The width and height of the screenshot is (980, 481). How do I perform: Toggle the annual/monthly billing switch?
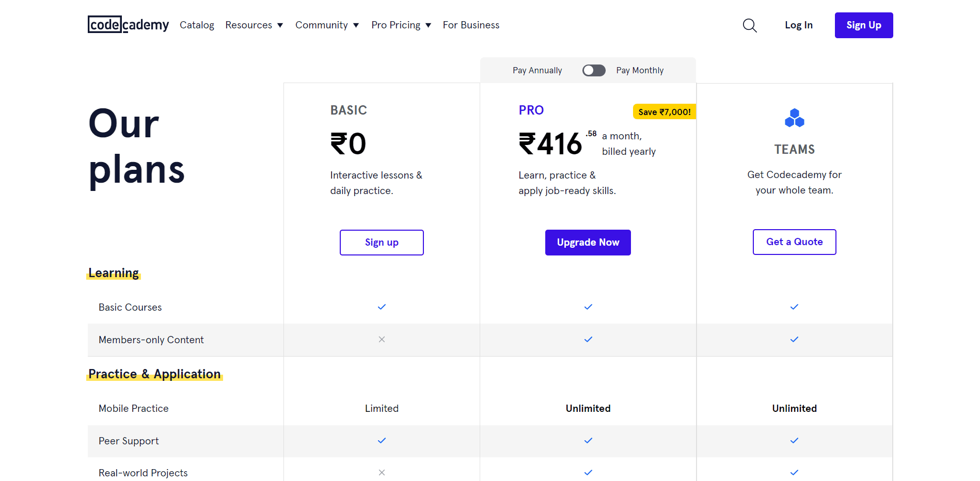594,71
